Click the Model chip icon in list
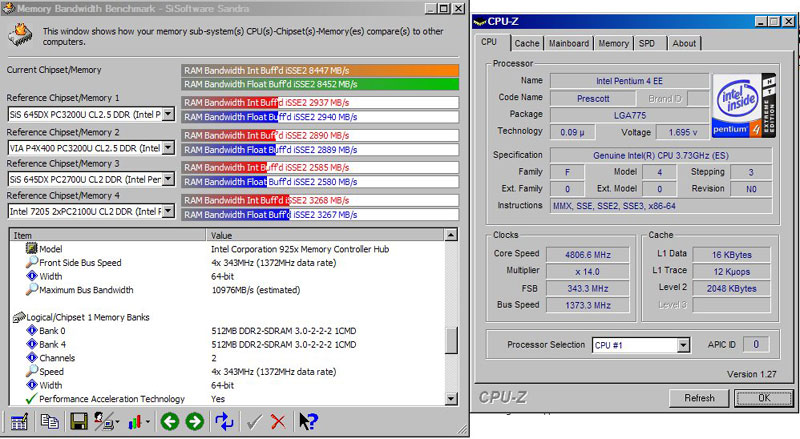 coord(32,249)
